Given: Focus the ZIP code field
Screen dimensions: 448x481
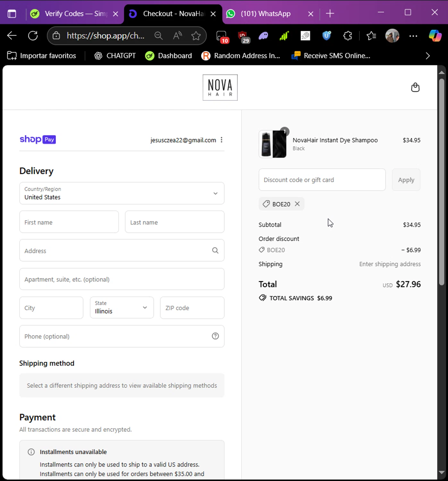Looking at the screenshot, I should [x=192, y=308].
